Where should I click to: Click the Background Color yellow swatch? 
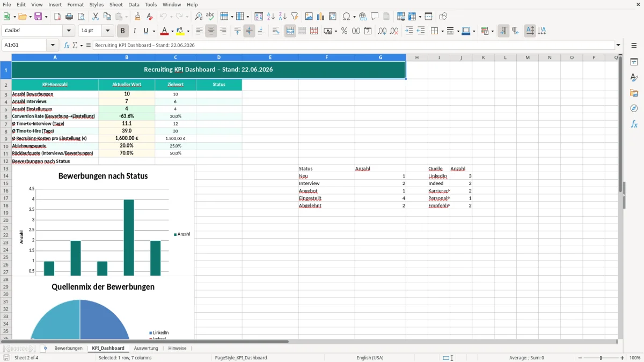[x=180, y=31]
